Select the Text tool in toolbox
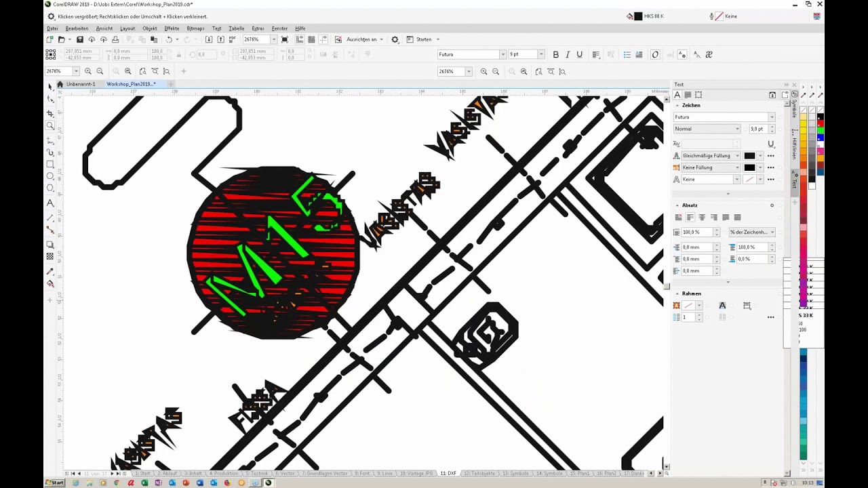The height and width of the screenshot is (488, 868). point(50,203)
